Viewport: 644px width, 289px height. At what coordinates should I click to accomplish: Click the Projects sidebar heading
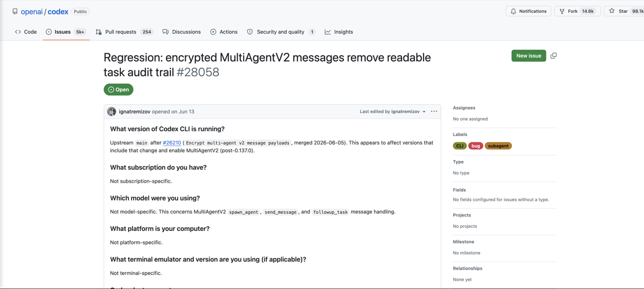(462, 215)
